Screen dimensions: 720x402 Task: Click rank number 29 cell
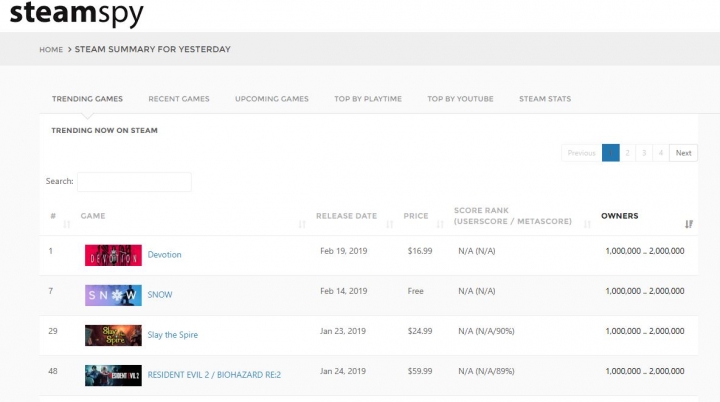pyautogui.click(x=53, y=331)
